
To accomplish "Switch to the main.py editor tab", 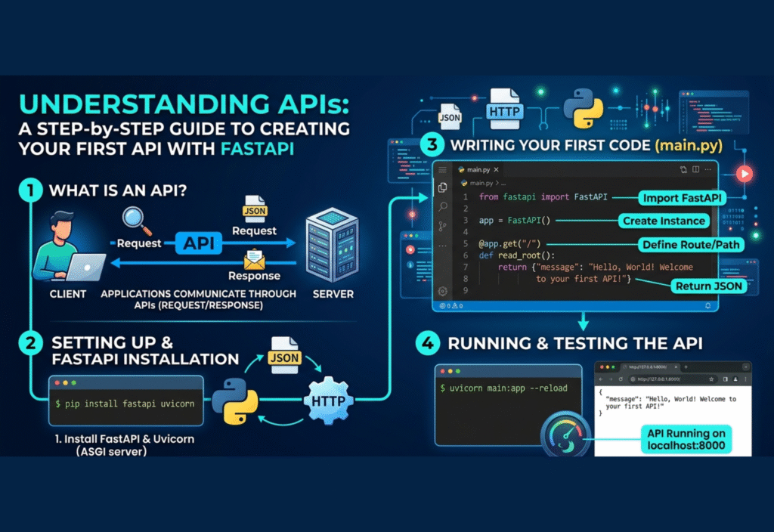I will (x=476, y=169).
